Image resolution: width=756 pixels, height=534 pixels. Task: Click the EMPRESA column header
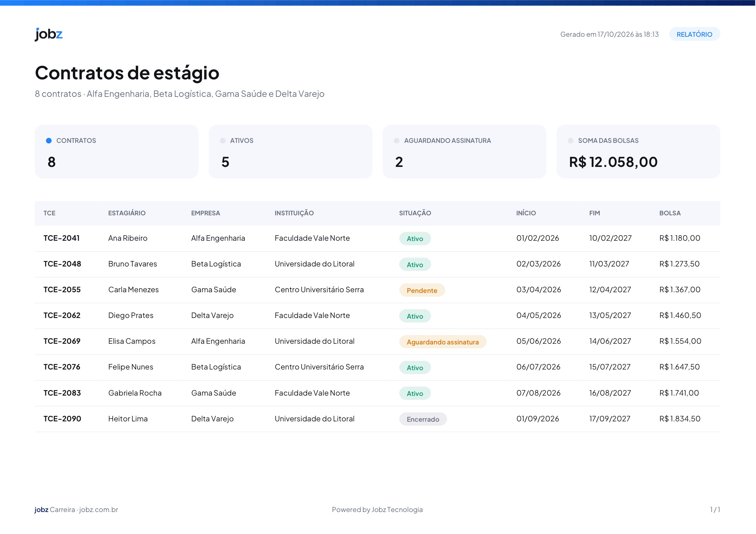coord(205,213)
